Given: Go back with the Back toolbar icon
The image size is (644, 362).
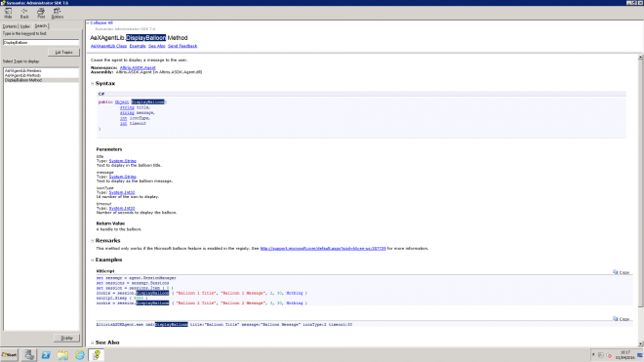Looking at the screenshot, I should coord(24,13).
